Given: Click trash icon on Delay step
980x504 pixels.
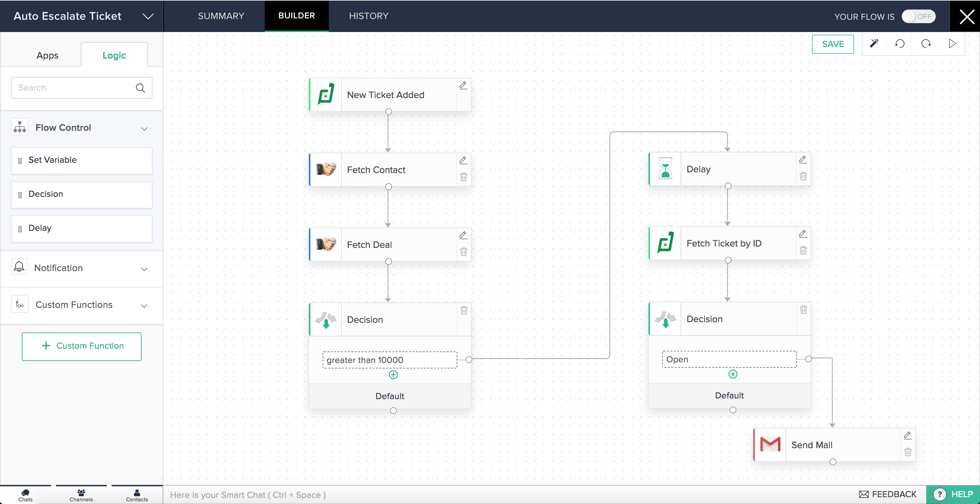Looking at the screenshot, I should [803, 176].
